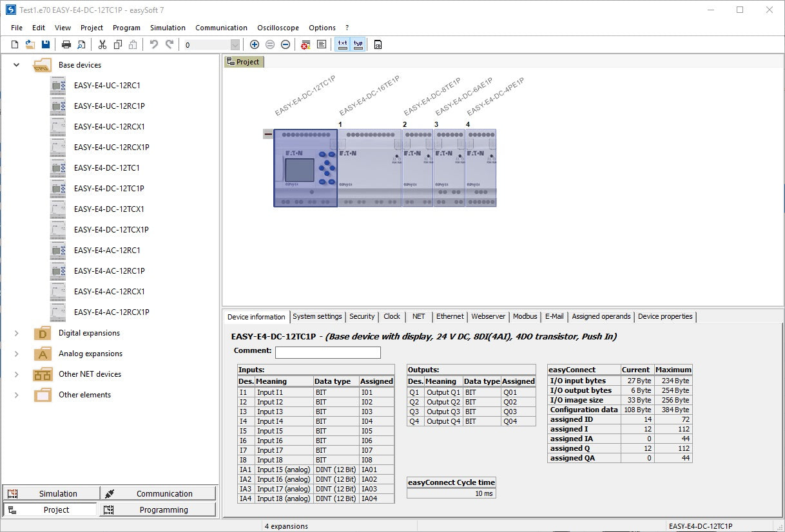The width and height of the screenshot is (785, 532).
Task: Open the Edit menu
Action: tap(39, 28)
